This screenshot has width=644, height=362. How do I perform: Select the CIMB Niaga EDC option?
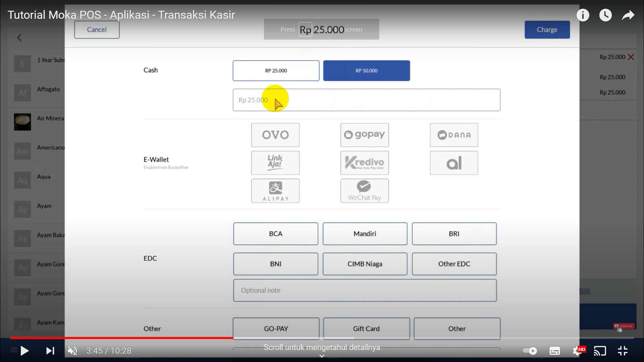365,264
